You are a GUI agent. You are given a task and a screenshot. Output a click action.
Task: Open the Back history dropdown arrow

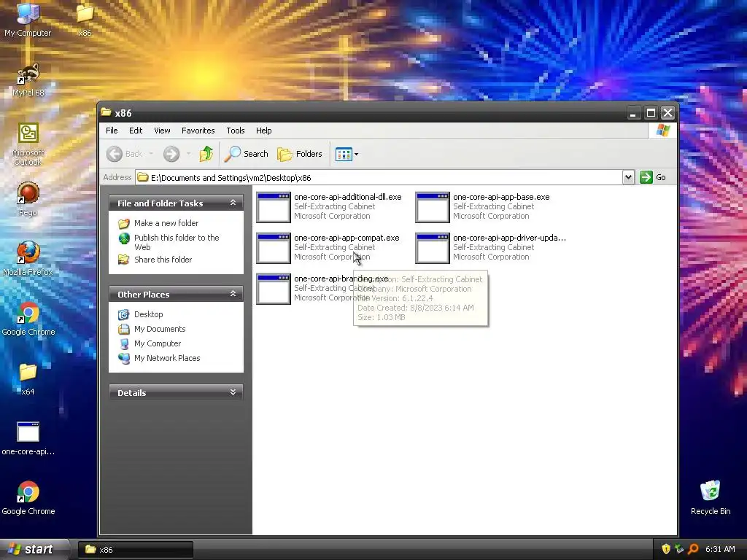pos(151,154)
